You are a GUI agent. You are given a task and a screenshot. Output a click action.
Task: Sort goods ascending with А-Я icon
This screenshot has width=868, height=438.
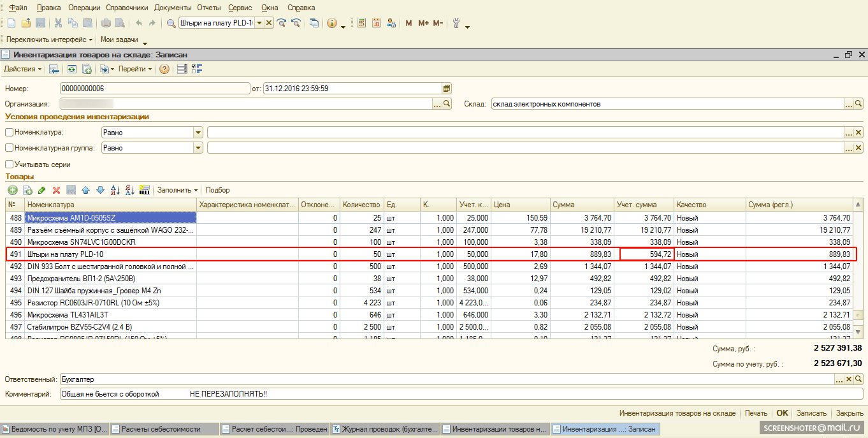pyautogui.click(x=115, y=190)
